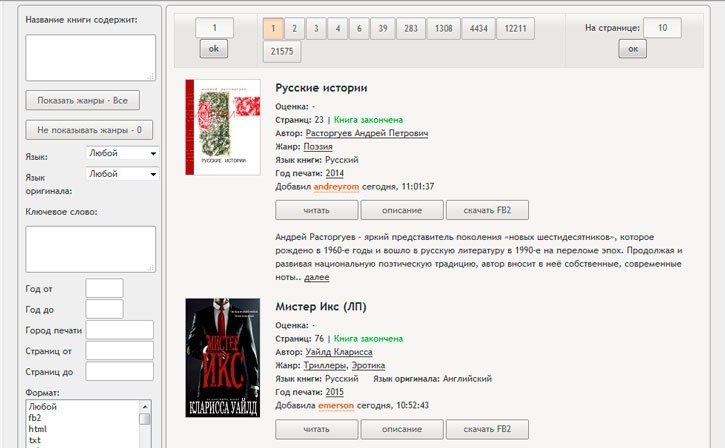The width and height of the screenshot is (725, 448).
Task: Expand the Язык оригинала dropdown
Action: point(122,173)
